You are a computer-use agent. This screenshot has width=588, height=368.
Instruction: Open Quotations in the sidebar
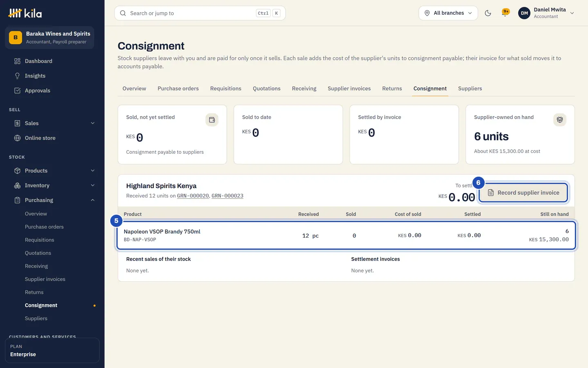[x=38, y=253]
